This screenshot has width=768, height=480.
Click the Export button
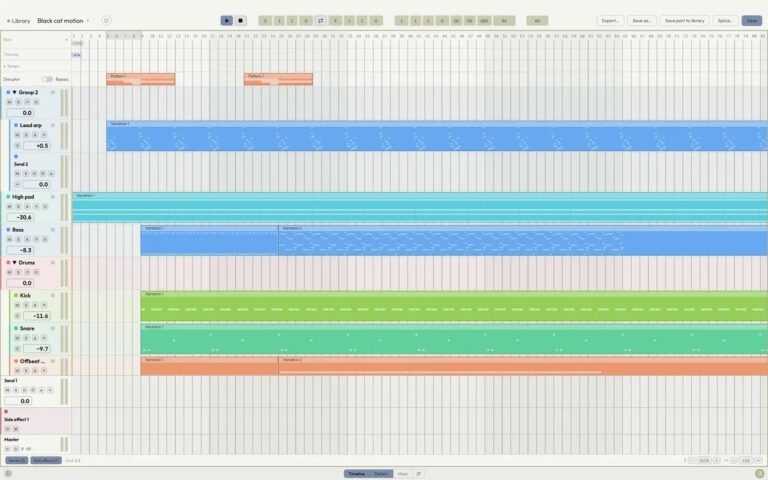(x=610, y=21)
